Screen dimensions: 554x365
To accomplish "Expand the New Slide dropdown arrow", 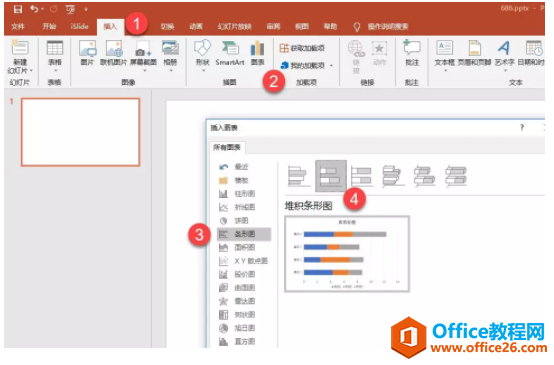I will [31, 71].
